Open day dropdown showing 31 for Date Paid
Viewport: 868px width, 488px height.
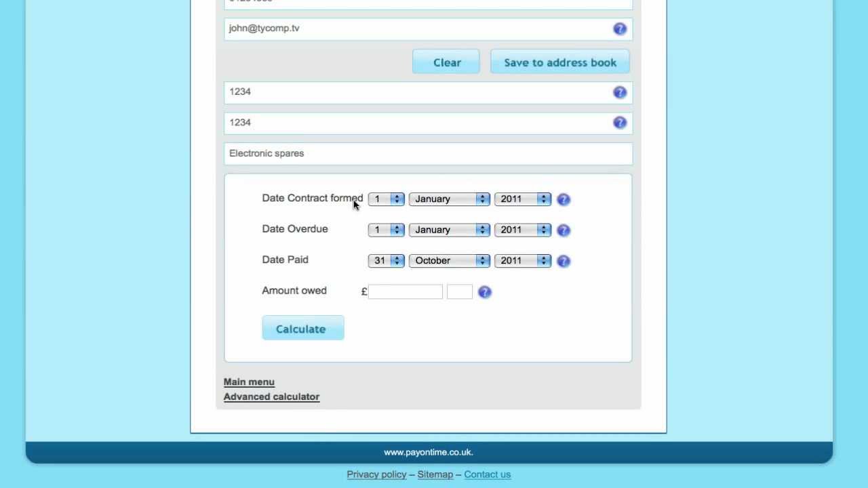pyautogui.click(x=387, y=261)
